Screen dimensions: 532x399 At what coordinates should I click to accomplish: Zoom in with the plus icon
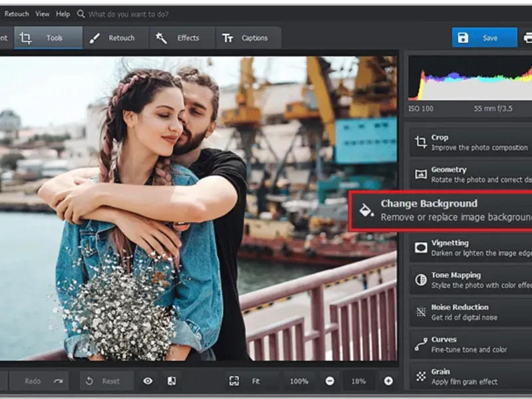[x=388, y=381]
